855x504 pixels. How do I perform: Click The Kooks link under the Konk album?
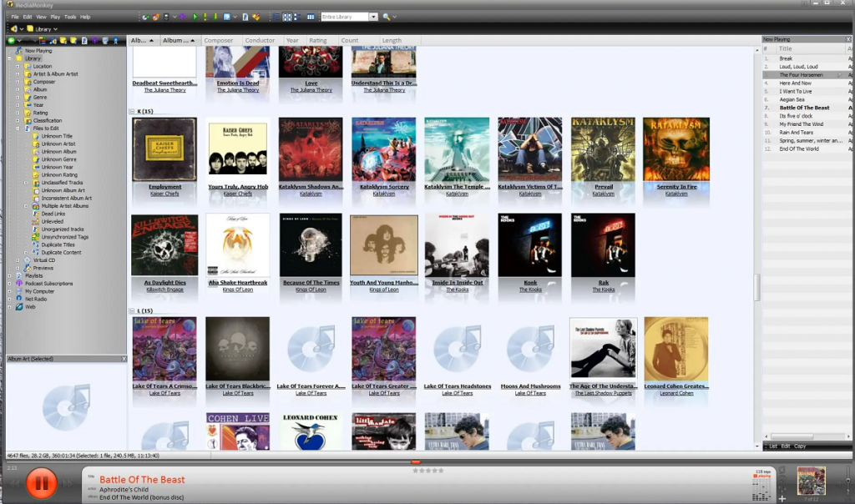click(530, 290)
